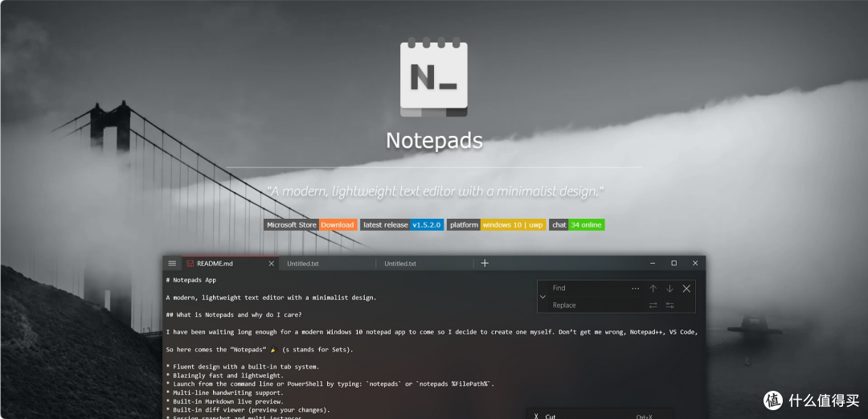
Task: Switch to the README.md tab
Action: pos(231,264)
